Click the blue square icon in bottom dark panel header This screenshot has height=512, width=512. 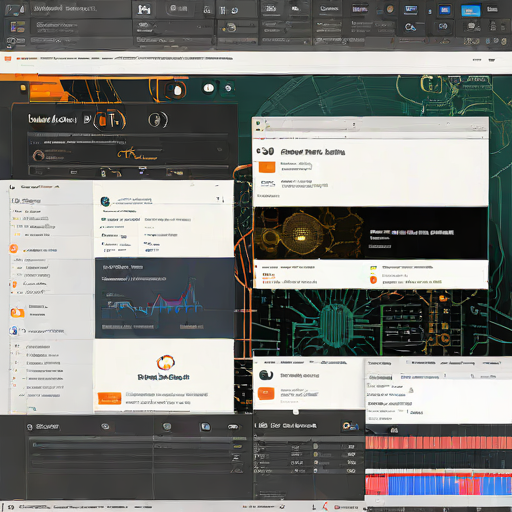[205, 427]
